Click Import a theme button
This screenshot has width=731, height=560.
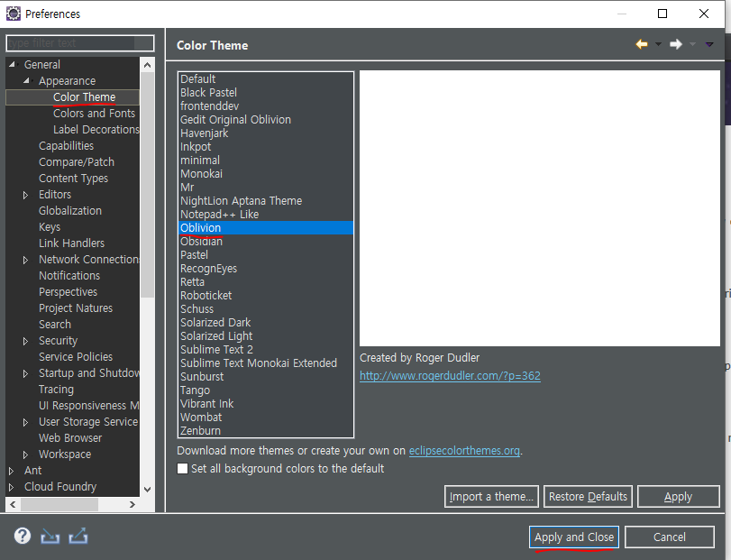pos(491,497)
